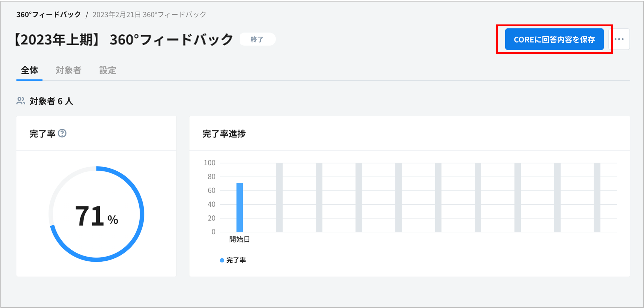This screenshot has width=644, height=308.
Task: Click the 完了率 legend label
Action: click(x=236, y=260)
